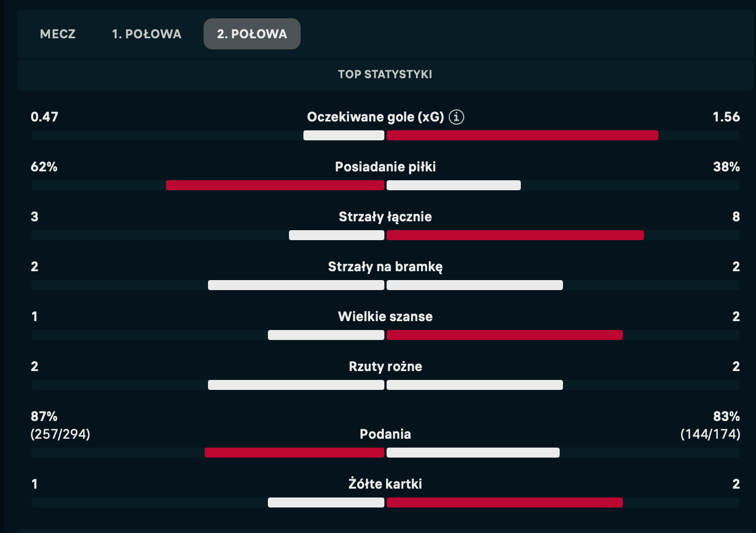Click the Żółte kartki label

coord(385,484)
